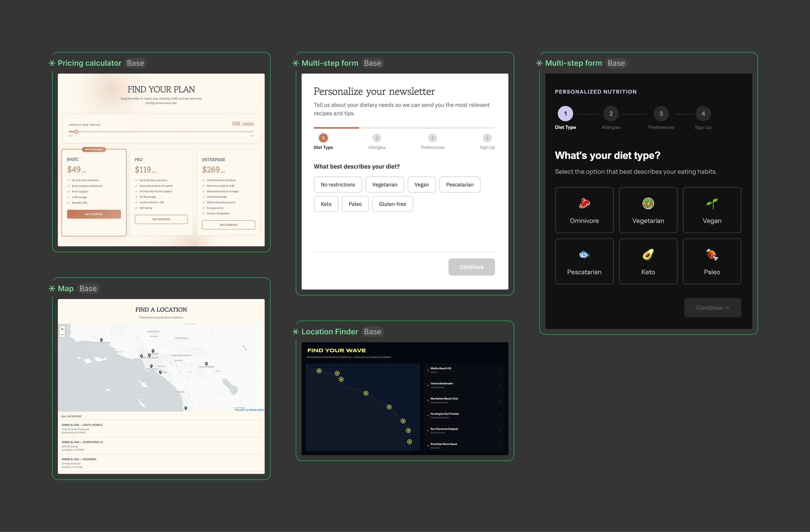Open the CARTO attribution link on map
This screenshot has height=532, width=810.
click(x=260, y=410)
